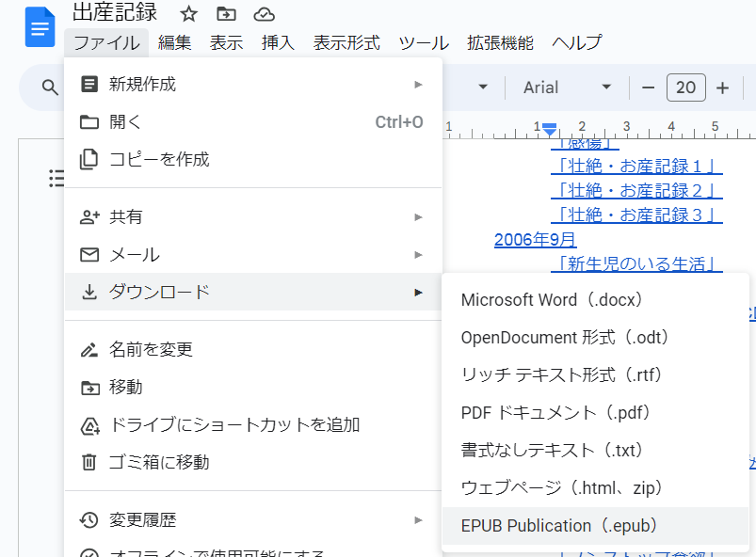Image resolution: width=756 pixels, height=557 pixels.
Task: Click the Drive shortcut icon
Action: [x=89, y=425]
